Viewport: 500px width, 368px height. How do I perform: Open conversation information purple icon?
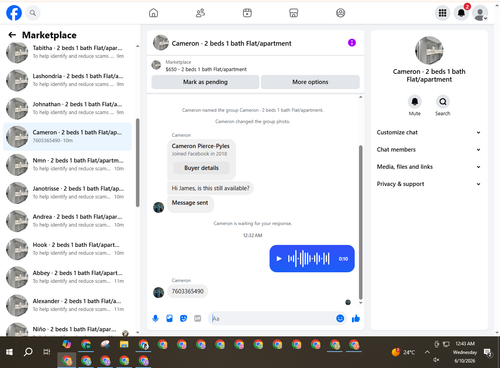pos(352,43)
